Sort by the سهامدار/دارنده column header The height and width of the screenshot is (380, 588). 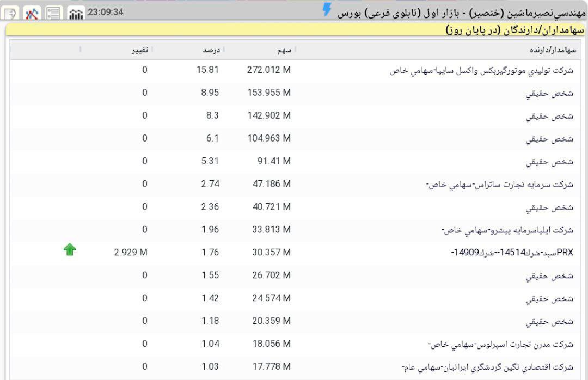(x=553, y=50)
